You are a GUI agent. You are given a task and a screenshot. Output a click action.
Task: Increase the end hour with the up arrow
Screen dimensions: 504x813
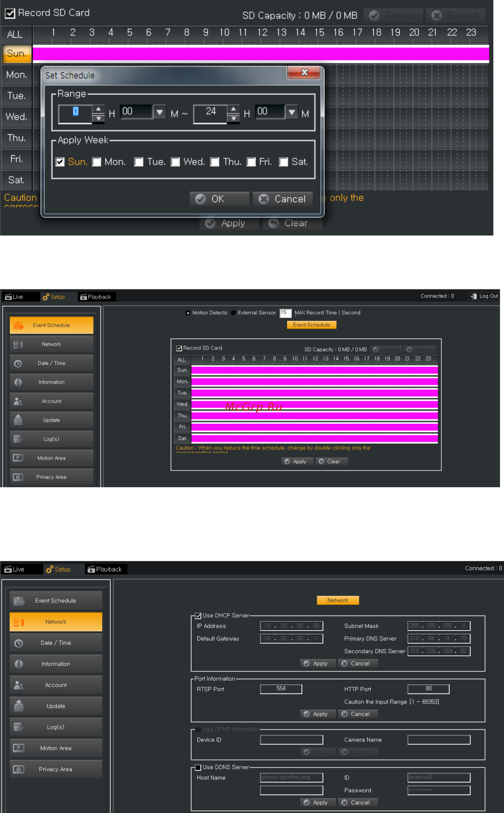tap(233, 109)
